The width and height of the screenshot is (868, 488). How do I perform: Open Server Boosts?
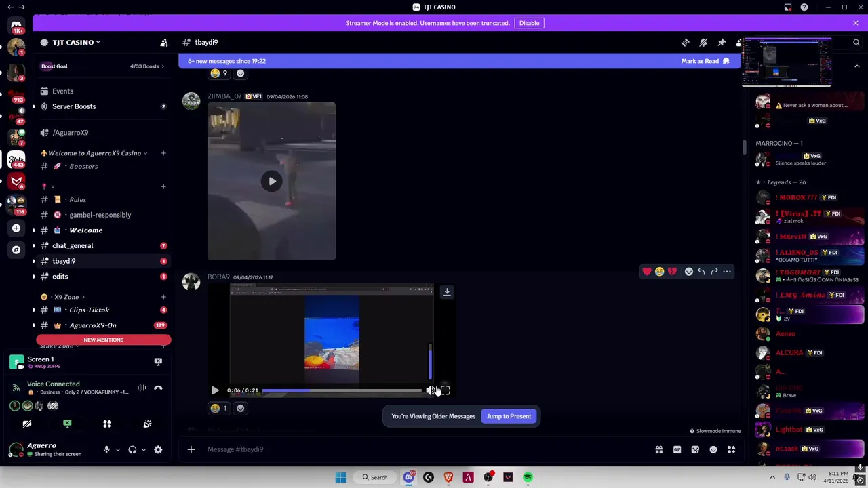pyautogui.click(x=102, y=106)
